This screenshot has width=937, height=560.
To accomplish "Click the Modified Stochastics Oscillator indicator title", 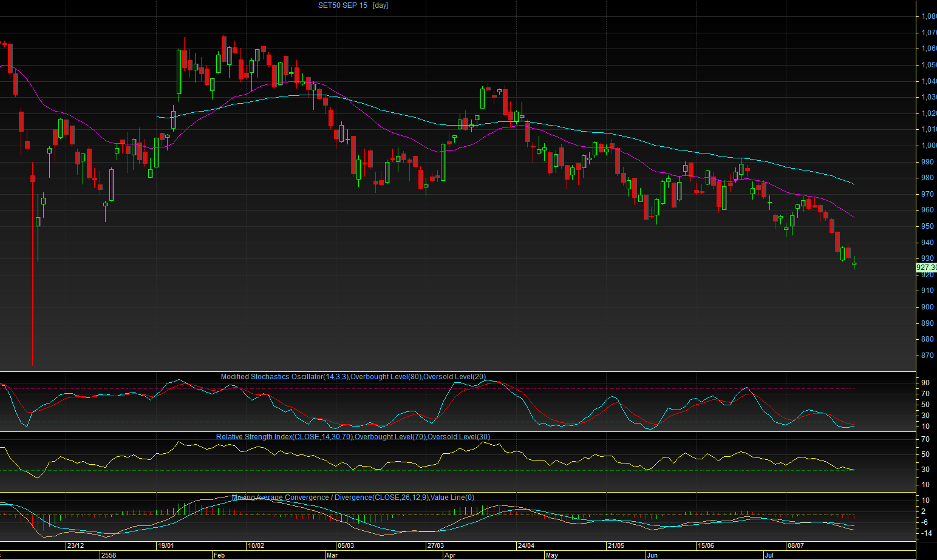I will point(353,377).
